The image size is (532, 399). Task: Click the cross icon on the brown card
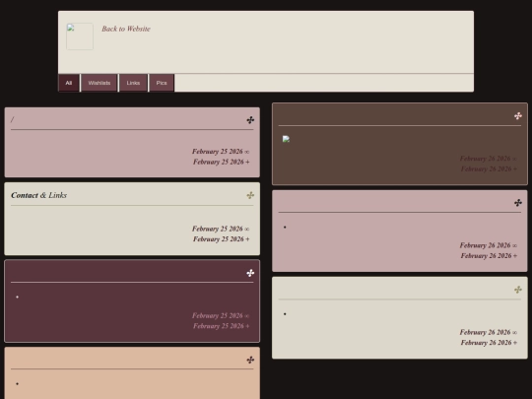tap(518, 116)
